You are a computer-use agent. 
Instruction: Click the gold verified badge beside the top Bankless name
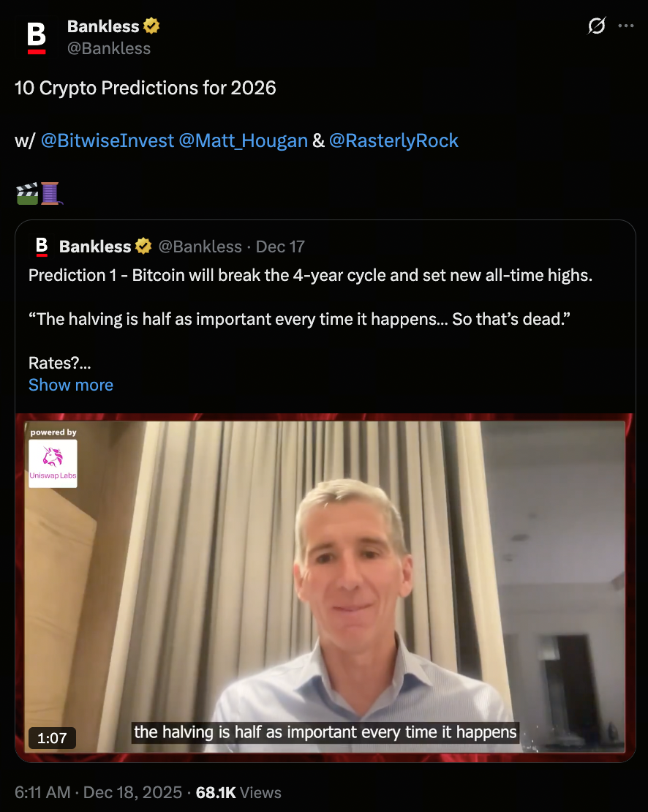click(151, 26)
